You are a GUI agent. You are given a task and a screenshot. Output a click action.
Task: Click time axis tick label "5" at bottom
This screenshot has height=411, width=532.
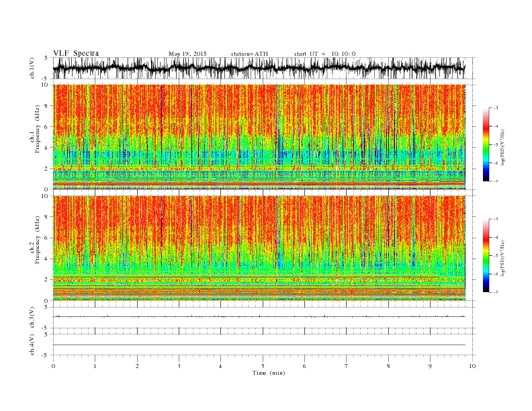pyautogui.click(x=263, y=366)
